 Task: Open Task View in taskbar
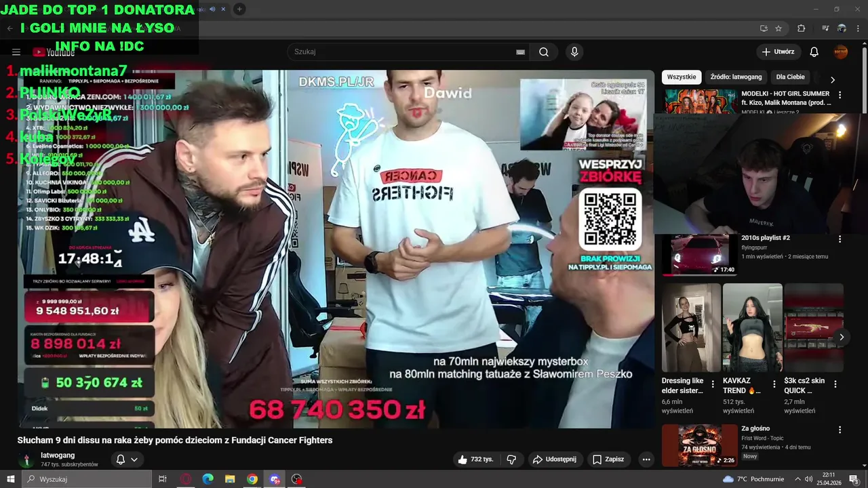pos(163,479)
